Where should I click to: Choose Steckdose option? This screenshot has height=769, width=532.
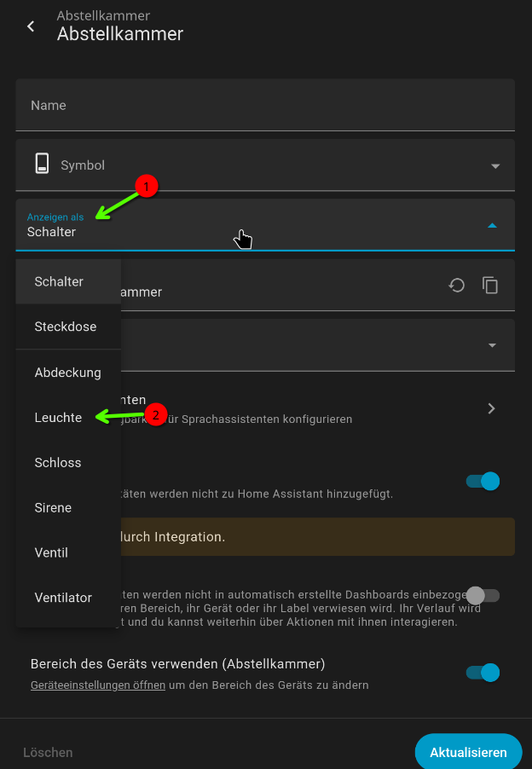[65, 327]
